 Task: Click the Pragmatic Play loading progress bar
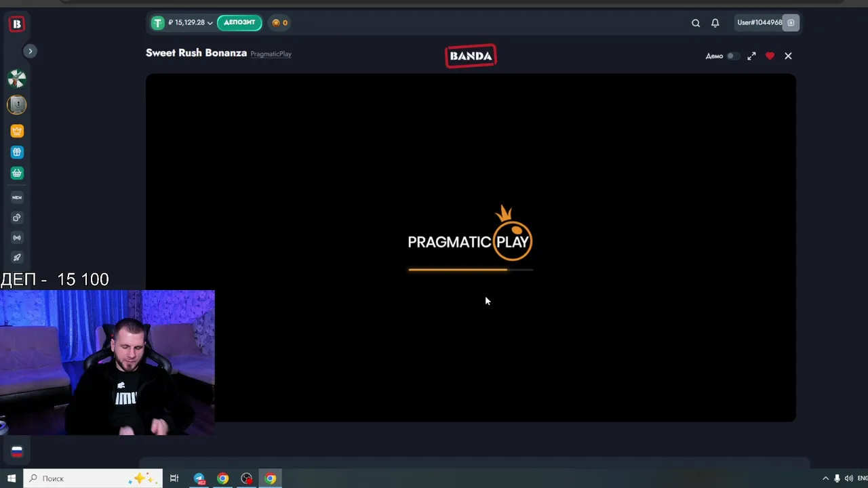pyautogui.click(x=471, y=270)
